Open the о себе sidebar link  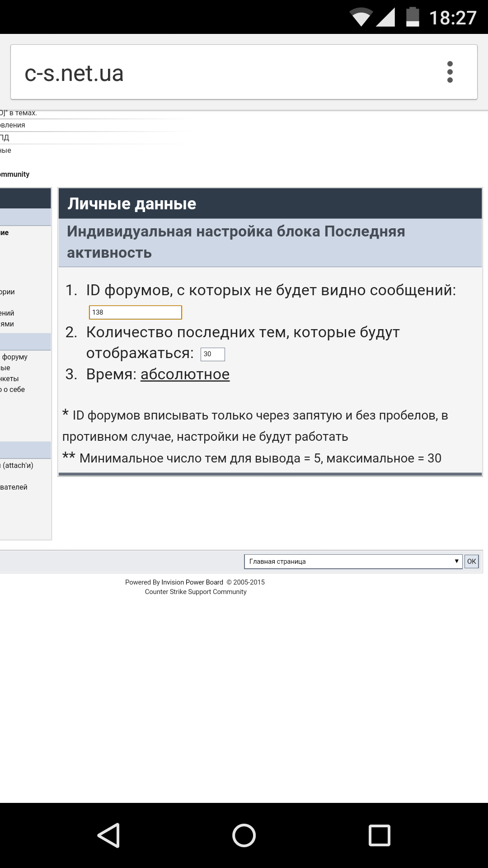pyautogui.click(x=13, y=390)
